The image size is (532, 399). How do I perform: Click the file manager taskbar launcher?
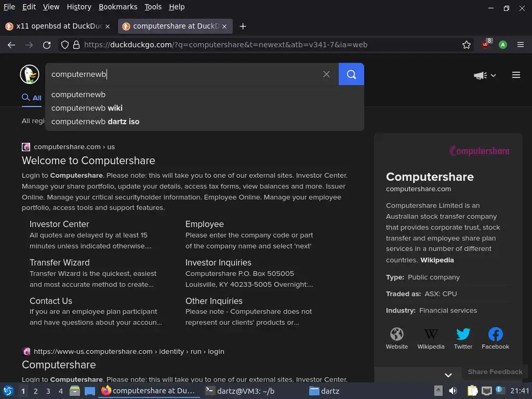[x=75, y=391]
